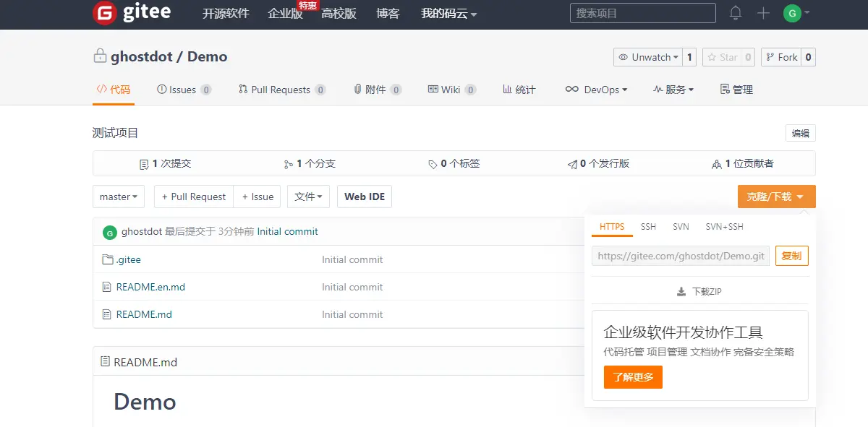Click the private lock icon beside ghostdot
868x427 pixels.
[x=100, y=56]
